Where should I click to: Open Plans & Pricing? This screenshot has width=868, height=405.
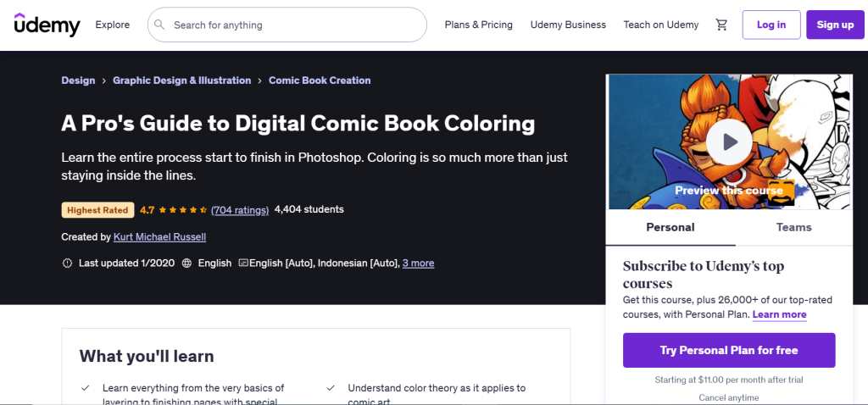tap(478, 25)
